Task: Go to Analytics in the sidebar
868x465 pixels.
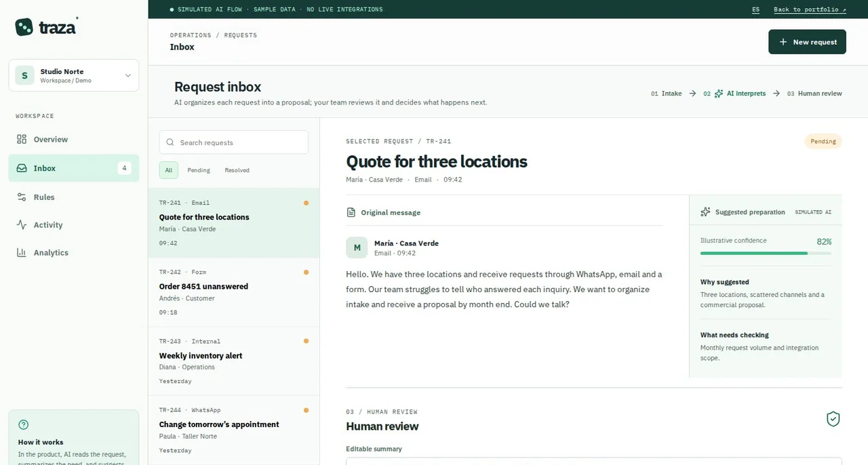Action: 74,253
